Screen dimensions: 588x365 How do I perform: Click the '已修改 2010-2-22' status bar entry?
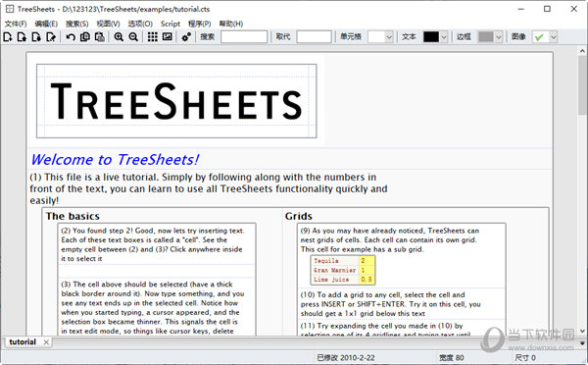[x=345, y=358]
